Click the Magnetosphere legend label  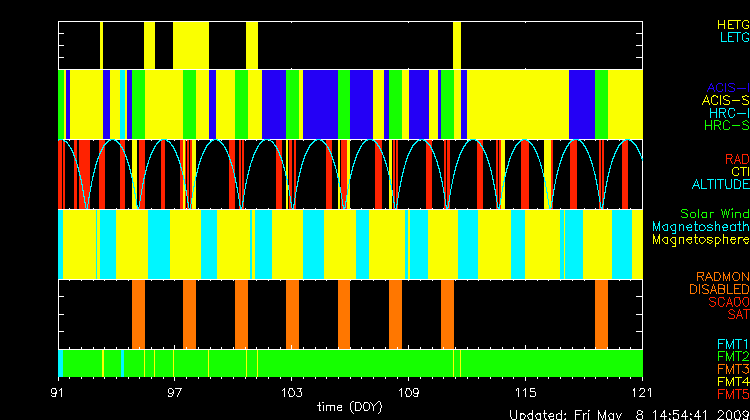[700, 240]
